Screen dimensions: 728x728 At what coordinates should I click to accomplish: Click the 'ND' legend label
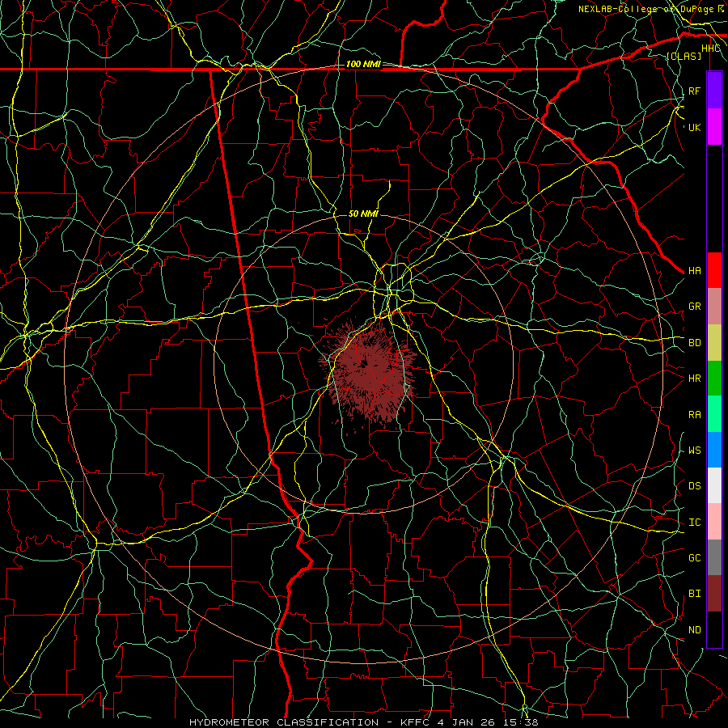pyautogui.click(x=694, y=630)
